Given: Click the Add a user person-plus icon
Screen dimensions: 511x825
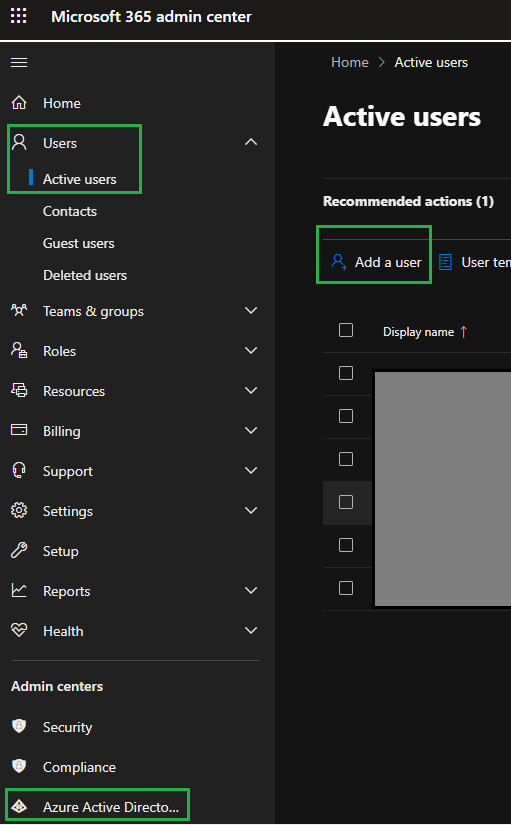Looking at the screenshot, I should pyautogui.click(x=339, y=261).
